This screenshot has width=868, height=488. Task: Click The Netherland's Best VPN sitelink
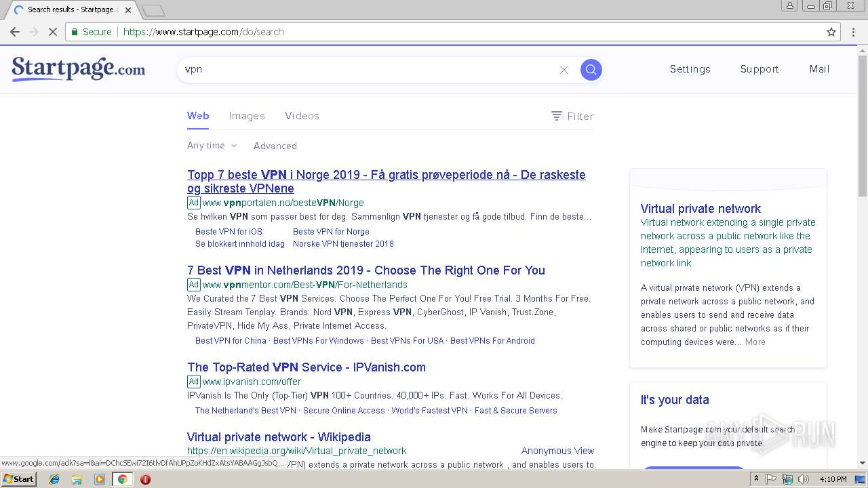pyautogui.click(x=245, y=411)
